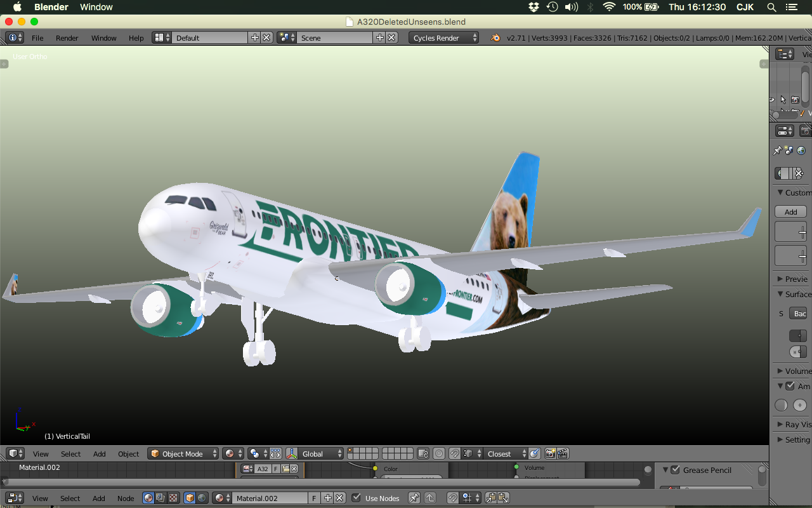The height and width of the screenshot is (508, 812).
Task: Toggle lock camera and layers to scene
Action: (423, 453)
